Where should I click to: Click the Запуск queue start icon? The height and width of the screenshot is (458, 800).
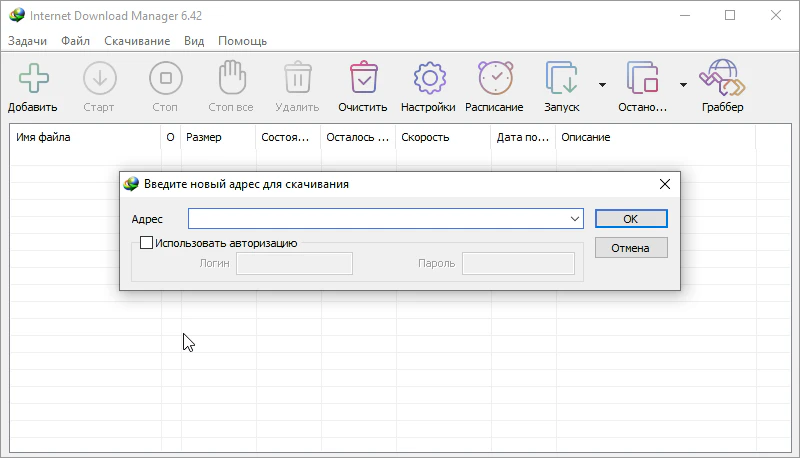561,79
